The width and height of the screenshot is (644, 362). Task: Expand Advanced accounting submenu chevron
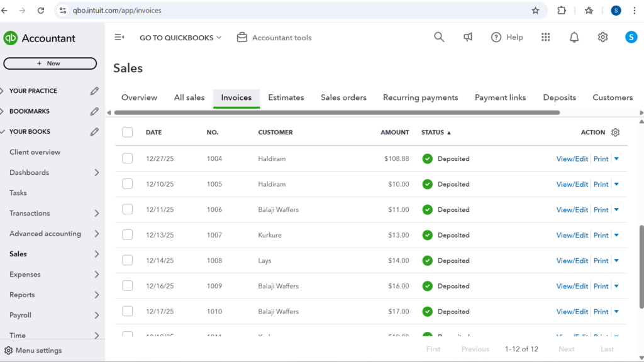coord(97,234)
